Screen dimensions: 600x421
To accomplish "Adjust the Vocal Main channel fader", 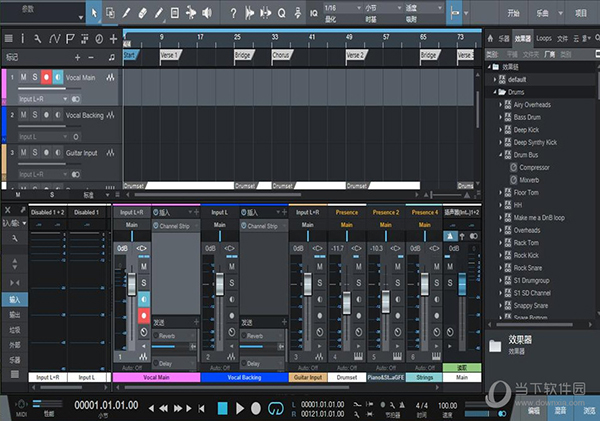I will click(x=132, y=284).
